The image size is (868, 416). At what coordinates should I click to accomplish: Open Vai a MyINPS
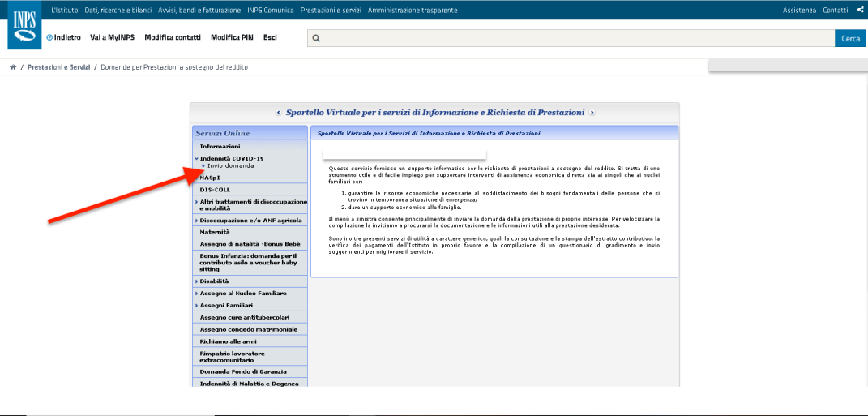pyautogui.click(x=113, y=37)
